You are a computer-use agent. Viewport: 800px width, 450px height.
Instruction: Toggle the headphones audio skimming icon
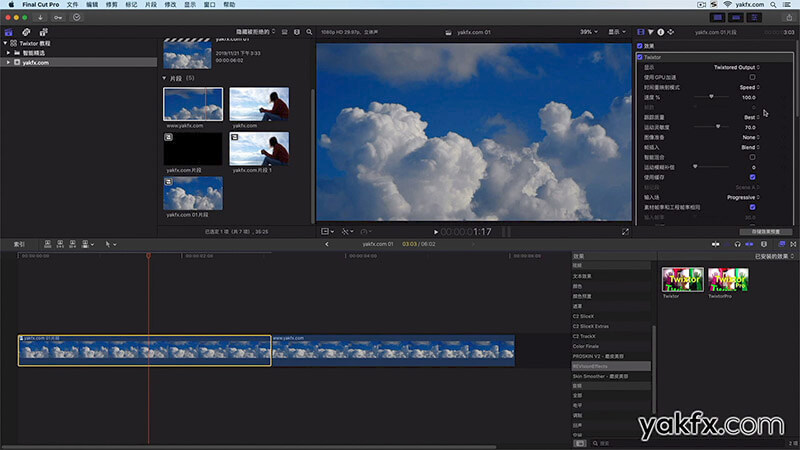click(x=738, y=244)
